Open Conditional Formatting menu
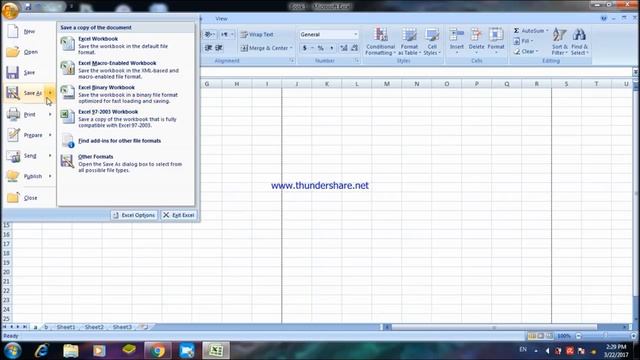The image size is (640, 360). [380, 42]
